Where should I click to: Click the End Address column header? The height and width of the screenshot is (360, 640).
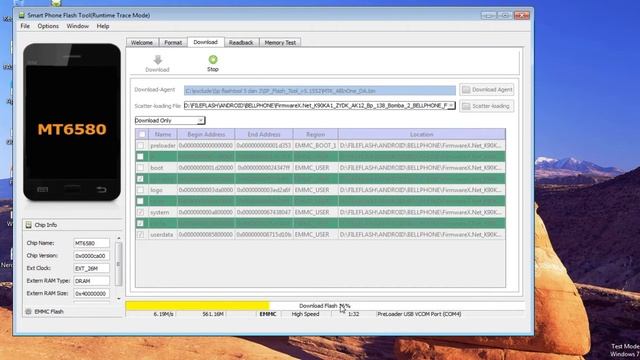click(x=264, y=134)
